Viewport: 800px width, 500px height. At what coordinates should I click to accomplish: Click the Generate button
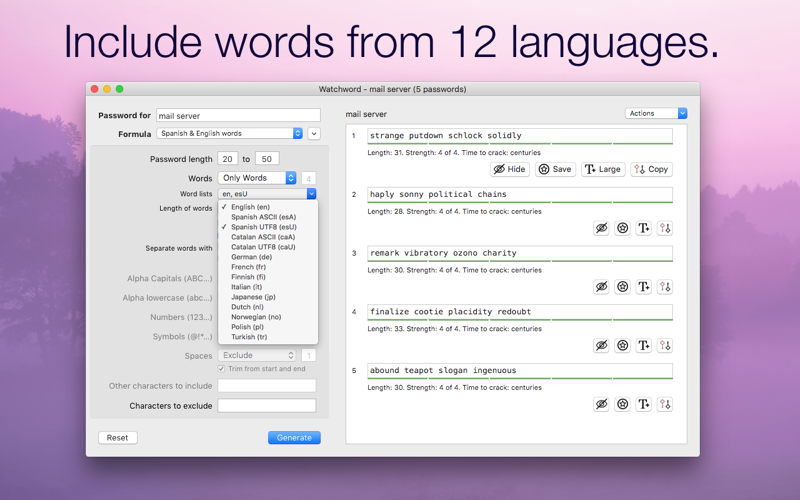pos(294,438)
